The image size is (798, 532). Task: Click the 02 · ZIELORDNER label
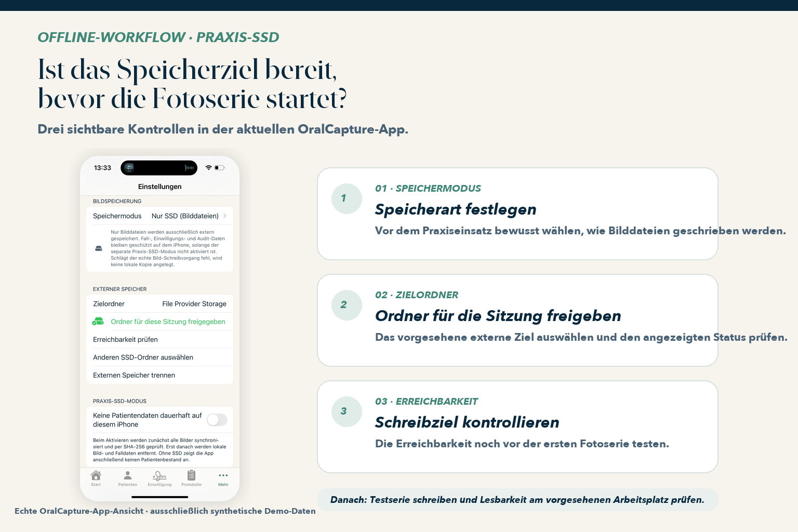tap(417, 295)
